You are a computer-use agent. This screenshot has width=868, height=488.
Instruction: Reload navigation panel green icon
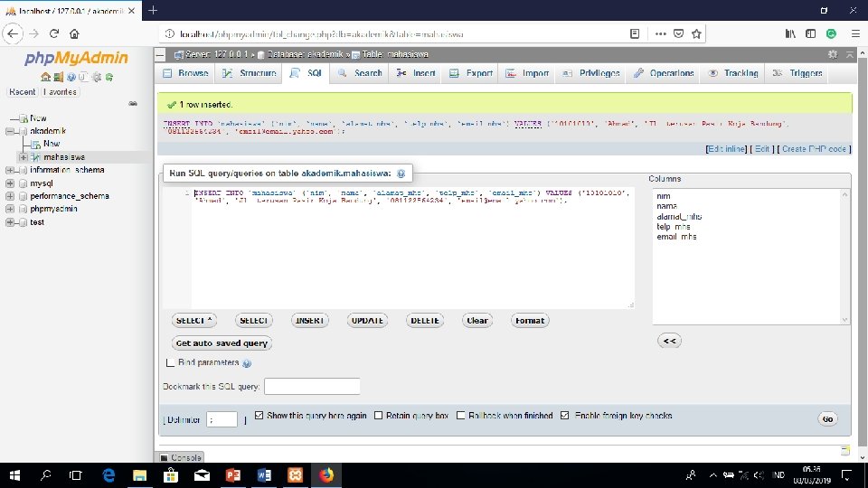pos(109,77)
